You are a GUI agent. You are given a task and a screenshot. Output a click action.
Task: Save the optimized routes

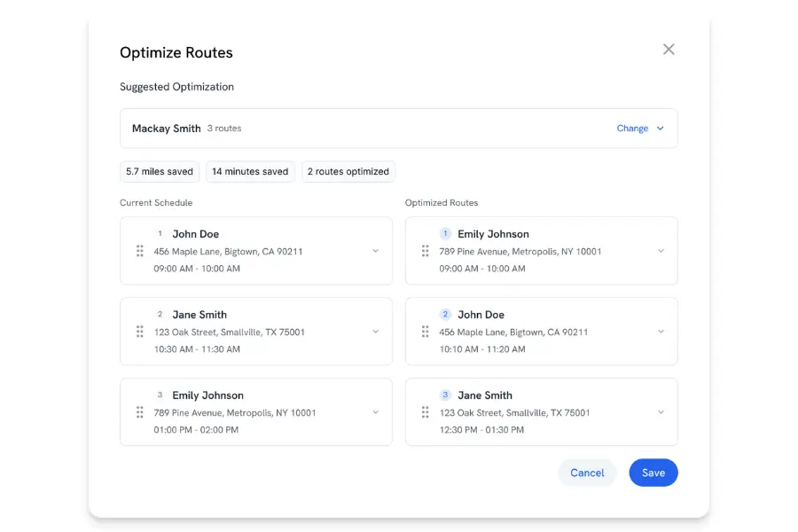point(653,473)
